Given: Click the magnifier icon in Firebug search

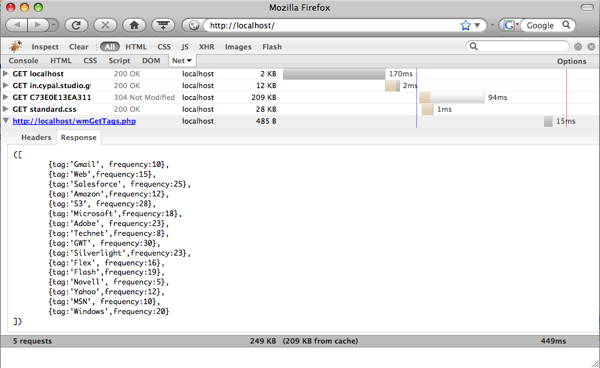Looking at the screenshot, I should tap(473, 46).
